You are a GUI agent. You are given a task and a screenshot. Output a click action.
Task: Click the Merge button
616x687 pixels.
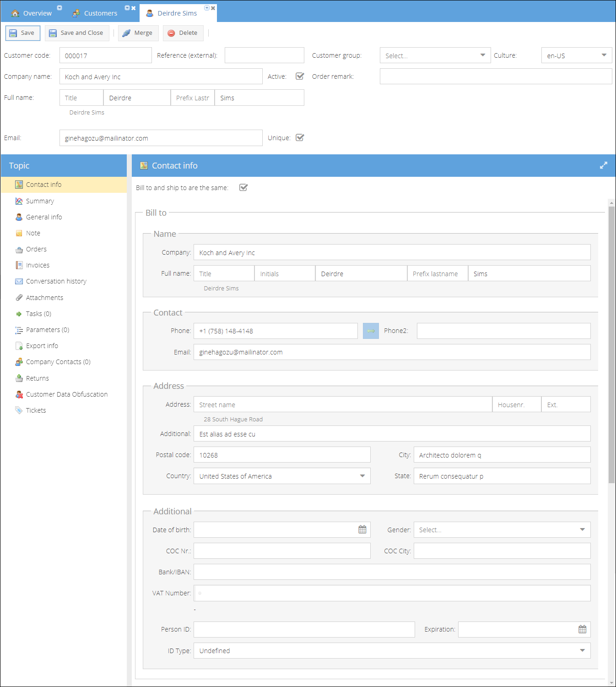click(x=138, y=33)
